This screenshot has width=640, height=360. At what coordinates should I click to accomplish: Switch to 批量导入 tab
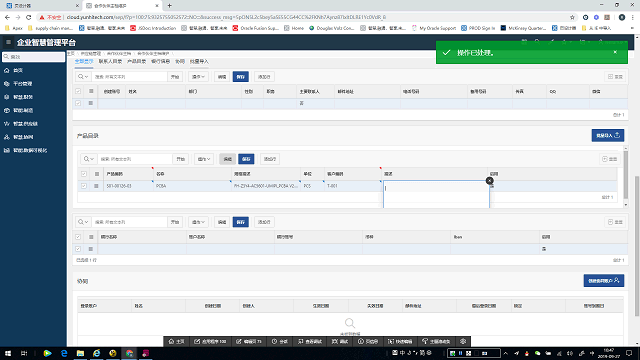[x=199, y=61]
